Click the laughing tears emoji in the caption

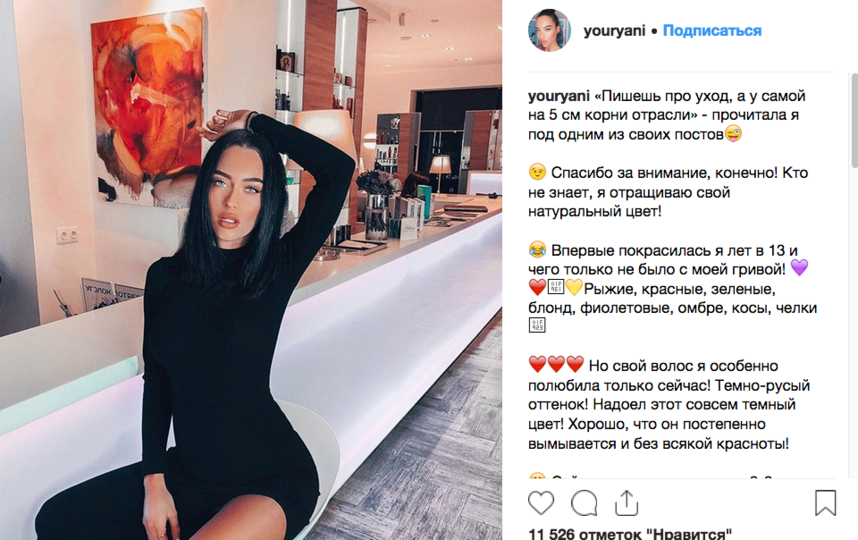click(537, 249)
